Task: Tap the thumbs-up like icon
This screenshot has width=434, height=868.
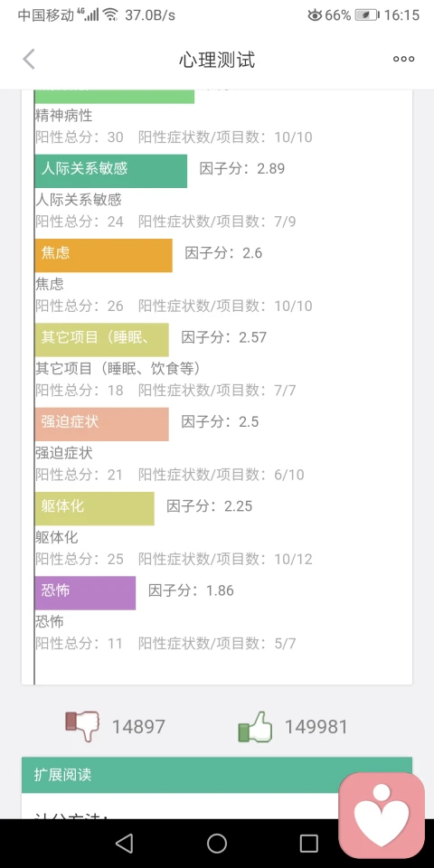Action: click(x=255, y=726)
